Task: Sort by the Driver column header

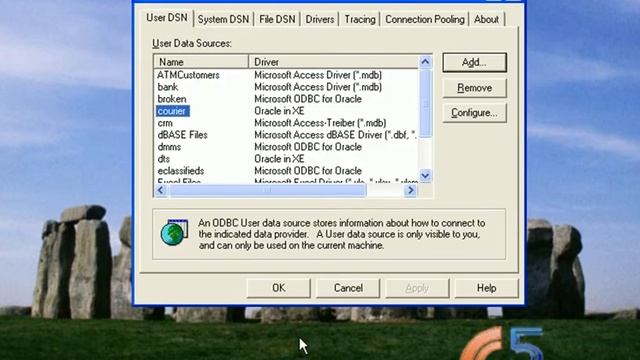Action: coord(334,62)
